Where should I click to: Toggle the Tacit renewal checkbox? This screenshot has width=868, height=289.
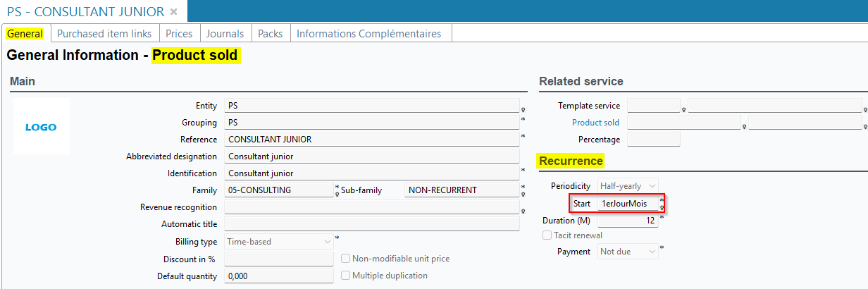tap(547, 235)
